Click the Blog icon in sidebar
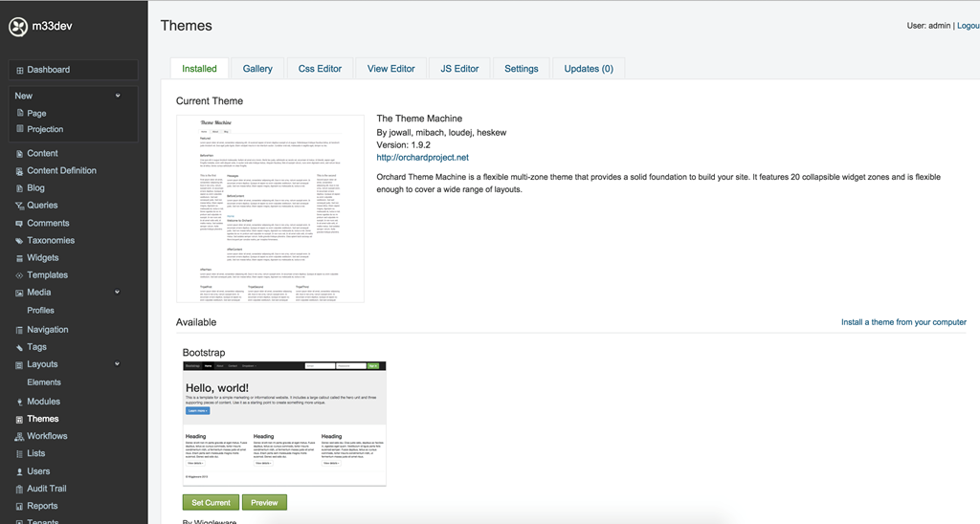980x524 pixels. (x=19, y=188)
